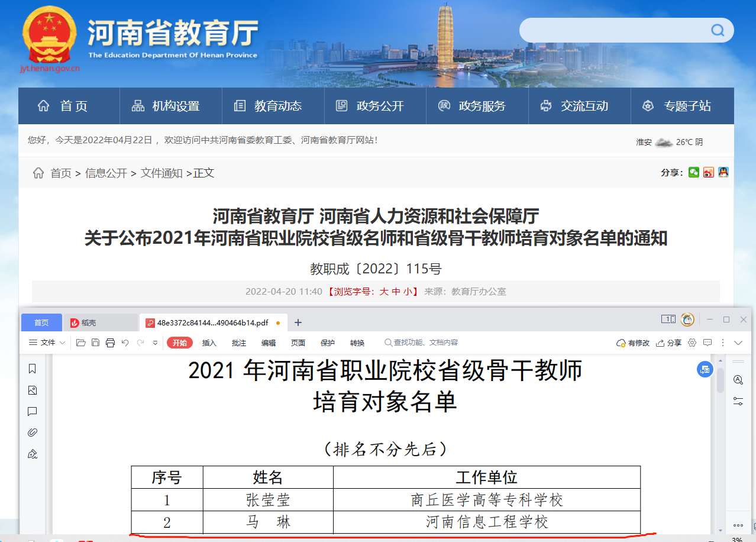Share page via WeChat icon
The width and height of the screenshot is (756, 542).
pyautogui.click(x=694, y=172)
